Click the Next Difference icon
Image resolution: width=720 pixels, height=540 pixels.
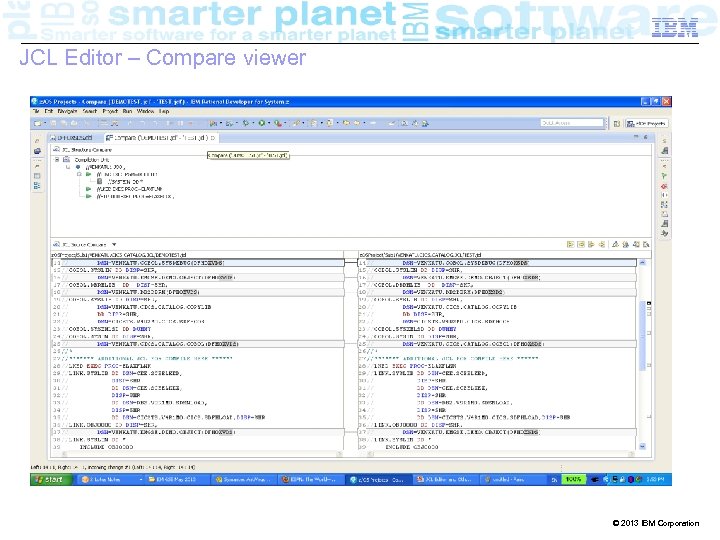615,244
